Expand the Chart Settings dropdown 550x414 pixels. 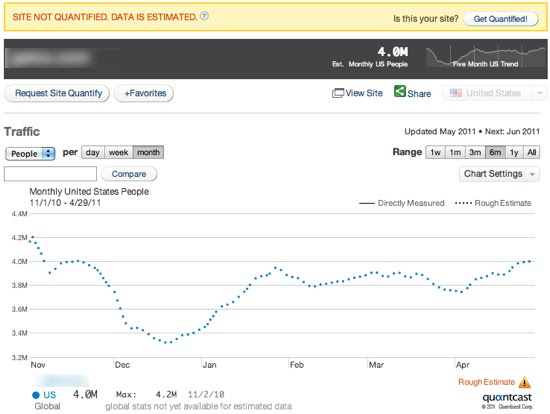coord(499,174)
